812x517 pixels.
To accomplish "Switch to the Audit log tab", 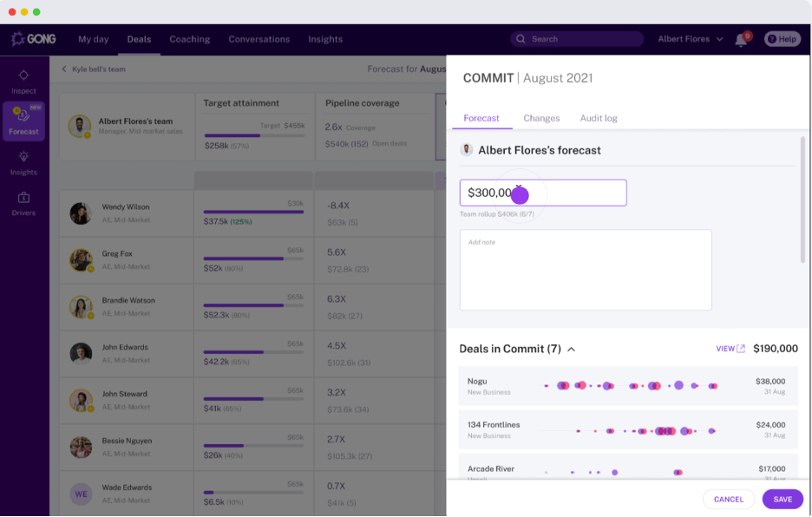I will [598, 118].
